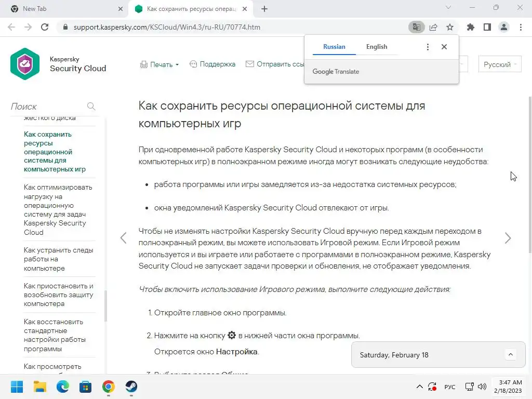Click the Google Translate label in popup
Screen dimensions: 532x399
click(336, 72)
